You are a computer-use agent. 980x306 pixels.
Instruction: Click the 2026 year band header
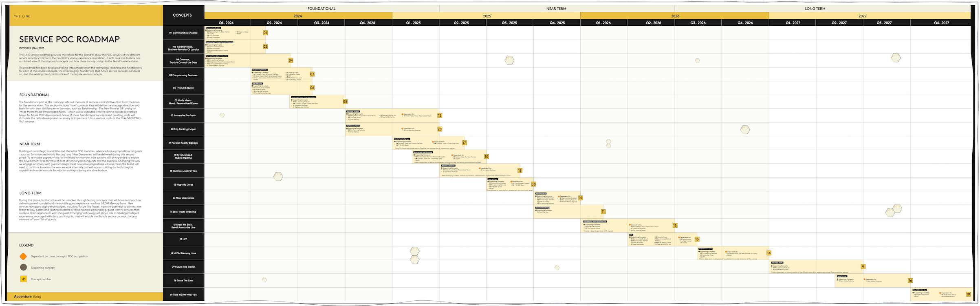675,16
